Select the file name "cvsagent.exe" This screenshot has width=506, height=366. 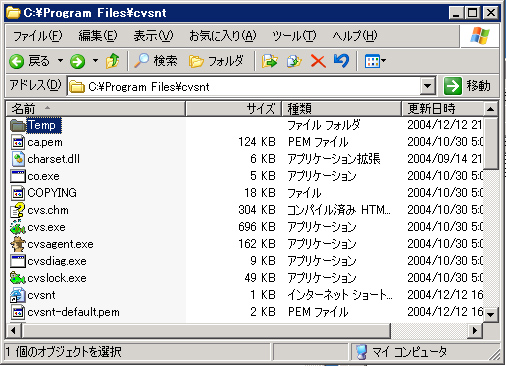[x=60, y=244]
